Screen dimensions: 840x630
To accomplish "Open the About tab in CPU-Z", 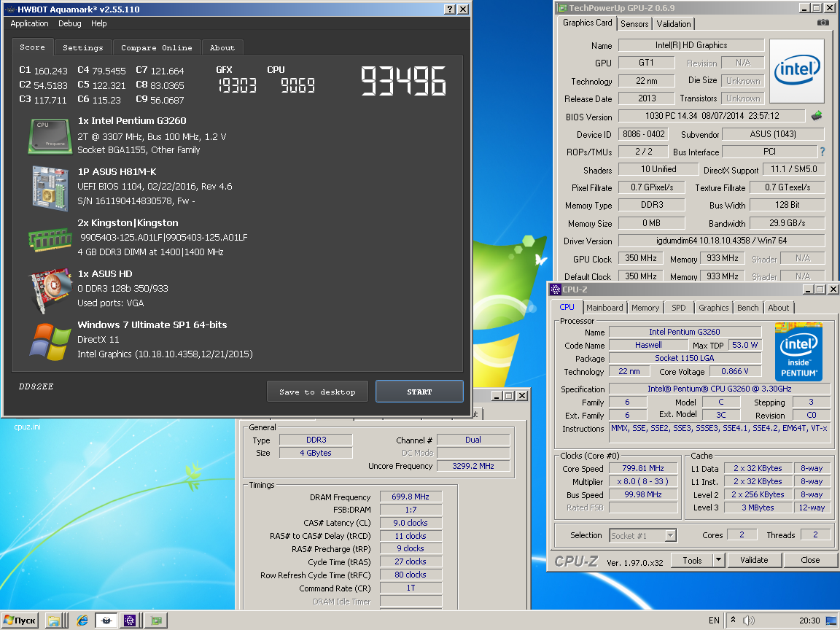I will click(x=779, y=308).
